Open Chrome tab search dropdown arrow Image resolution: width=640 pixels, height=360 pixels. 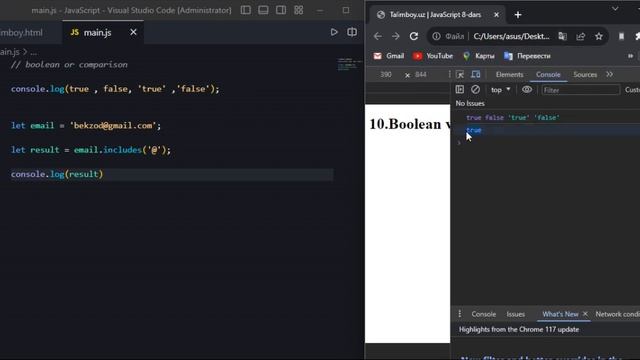click(615, 9)
